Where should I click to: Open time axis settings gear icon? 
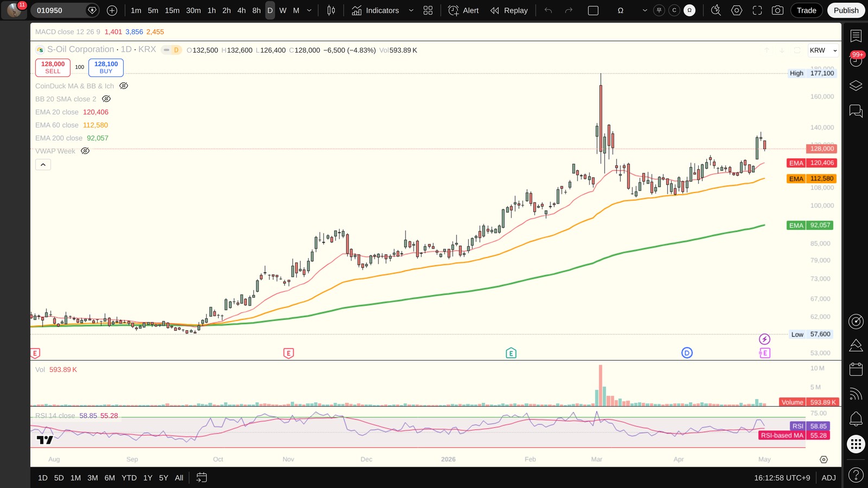(x=824, y=459)
